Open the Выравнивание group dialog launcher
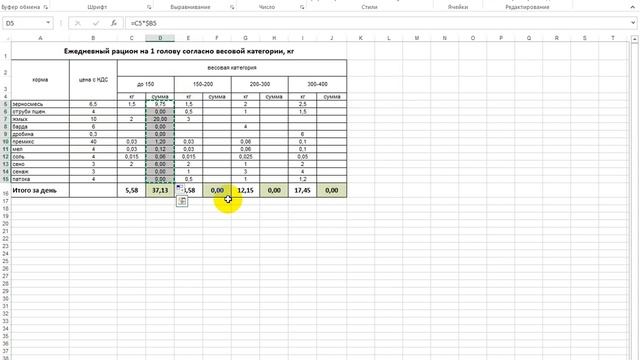This screenshot has height=360, width=640. [232, 7]
